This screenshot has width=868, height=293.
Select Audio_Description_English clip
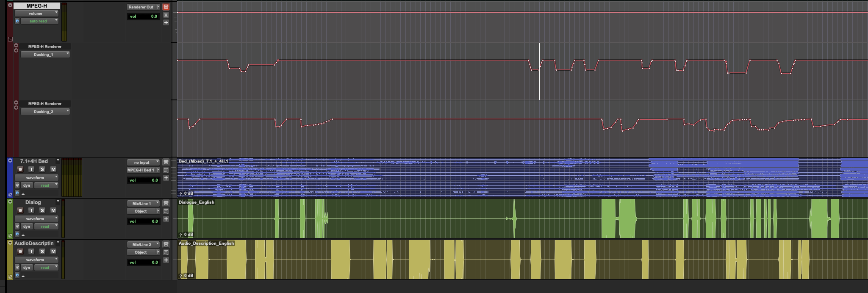(522, 260)
